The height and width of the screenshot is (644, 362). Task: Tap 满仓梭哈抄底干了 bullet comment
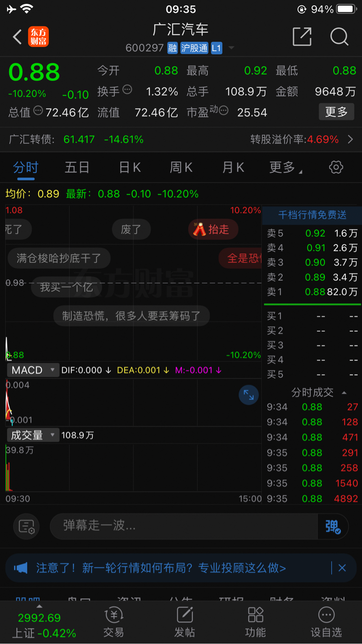(x=59, y=258)
